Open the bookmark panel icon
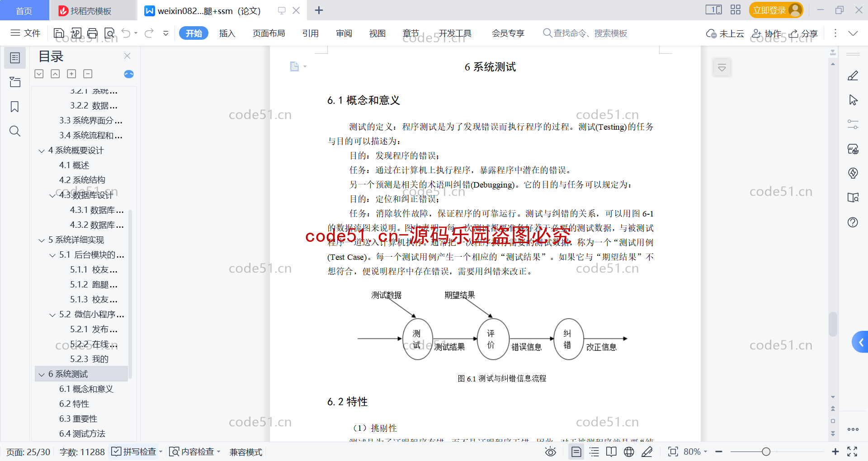868x461 pixels. tap(15, 107)
